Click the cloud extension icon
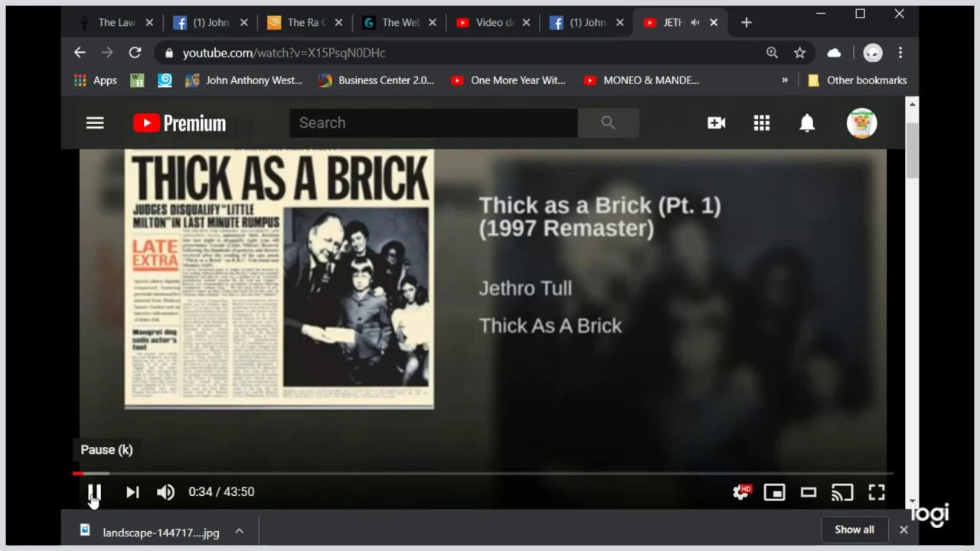980x551 pixels. pos(835,53)
